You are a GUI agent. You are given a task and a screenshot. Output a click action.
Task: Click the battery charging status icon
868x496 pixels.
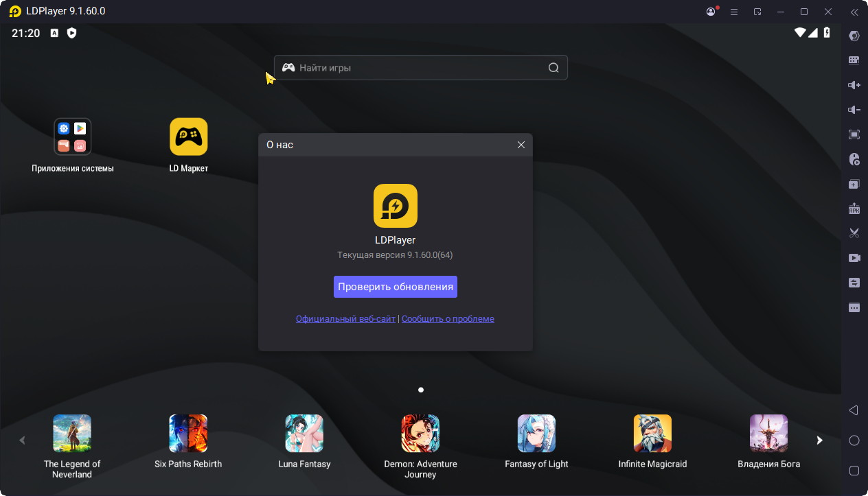[x=827, y=32]
